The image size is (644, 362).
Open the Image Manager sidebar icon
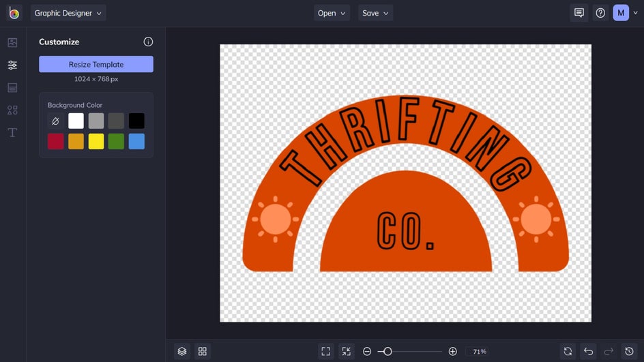point(12,42)
